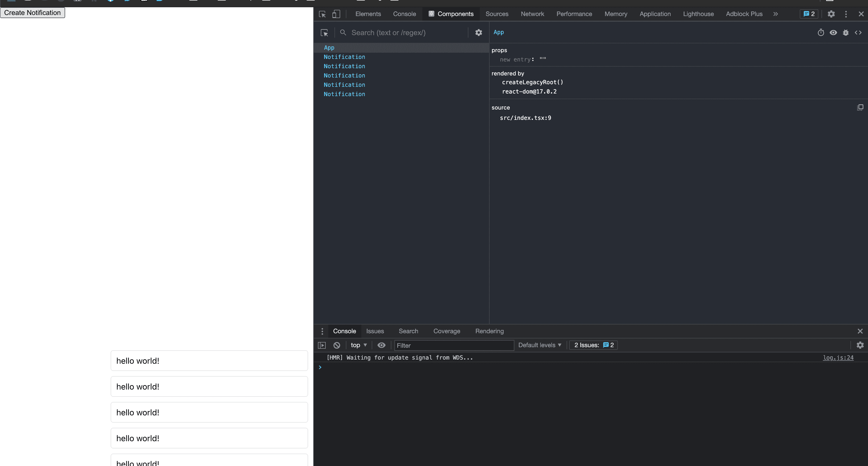The width and height of the screenshot is (868, 466).
Task: Open the 'top' execution context dropdown
Action: coord(358,345)
